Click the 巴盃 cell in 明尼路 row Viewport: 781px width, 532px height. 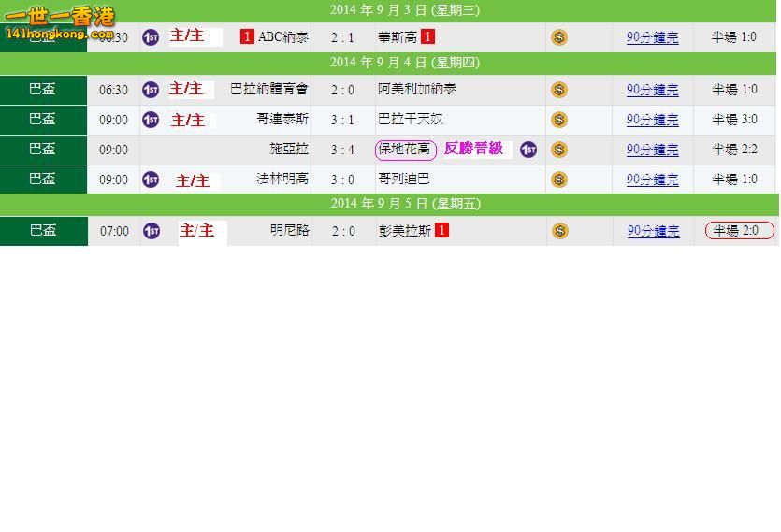44,231
